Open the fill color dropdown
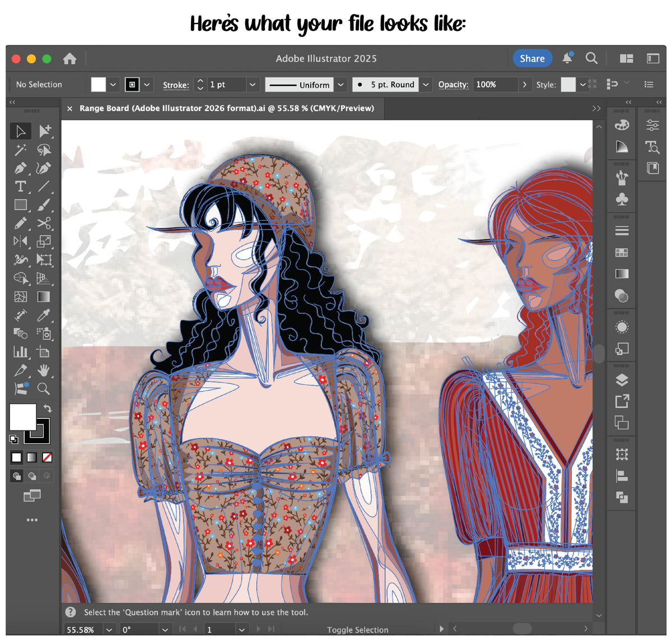672x640 pixels. (x=113, y=85)
